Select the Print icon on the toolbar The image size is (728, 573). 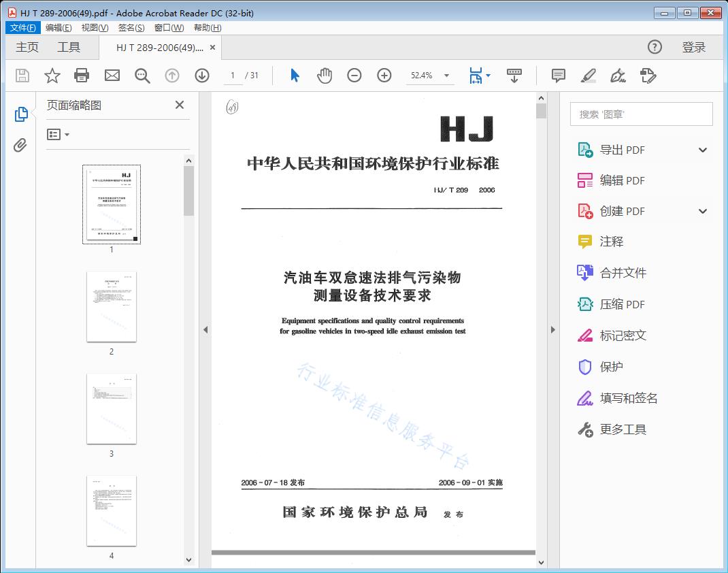[82, 76]
